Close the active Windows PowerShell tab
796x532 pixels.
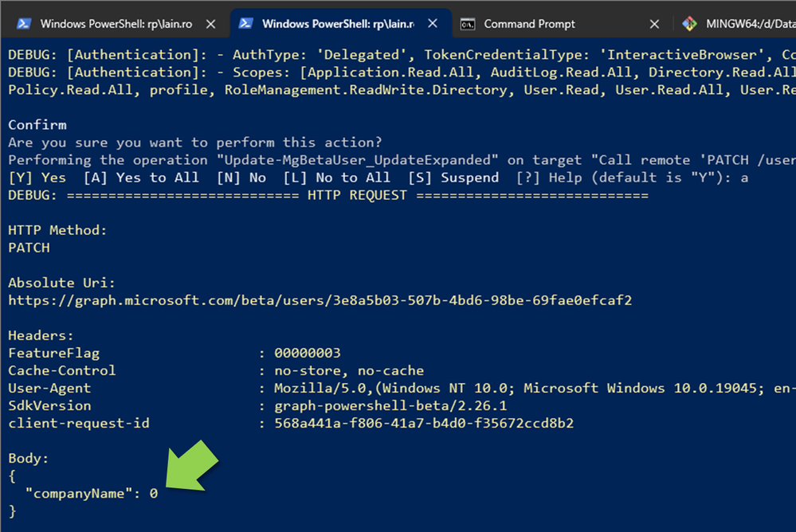[433, 24]
